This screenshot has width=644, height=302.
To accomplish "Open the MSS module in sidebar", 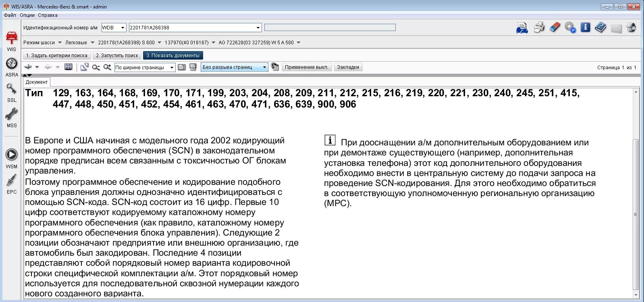I will click(x=11, y=118).
